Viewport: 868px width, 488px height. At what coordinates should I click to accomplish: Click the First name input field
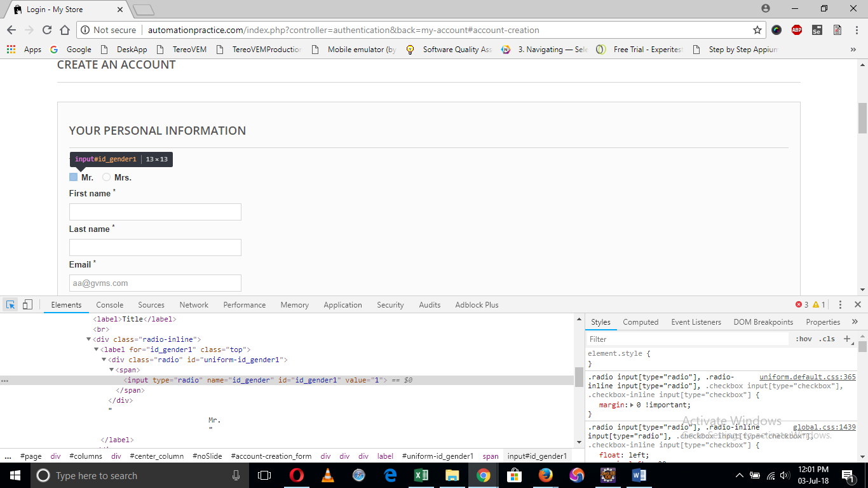[155, 212]
